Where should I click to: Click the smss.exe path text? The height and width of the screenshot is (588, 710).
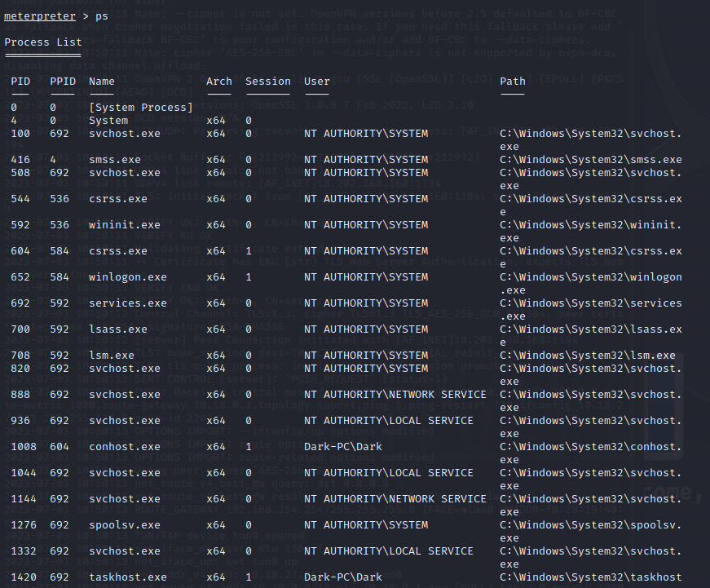(x=591, y=160)
